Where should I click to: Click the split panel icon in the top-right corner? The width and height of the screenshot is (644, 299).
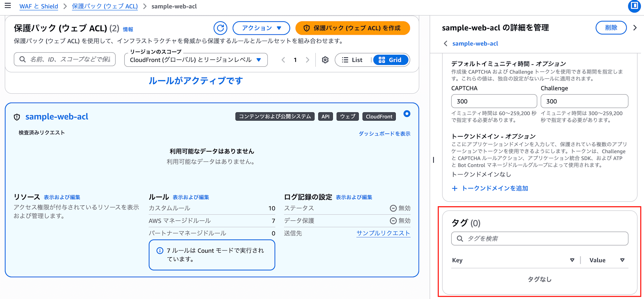click(x=634, y=6)
